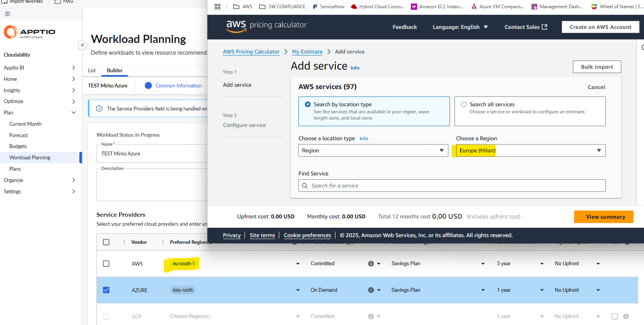Check the AWS vendor checkbox
This screenshot has height=325, width=644.
click(106, 264)
